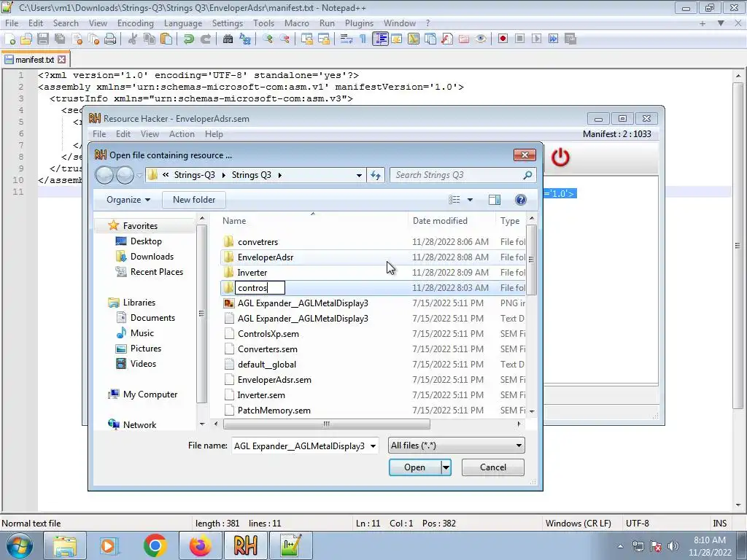Expand the file type filter All files dropdown
This screenshot has width=747, height=560.
(x=519, y=446)
